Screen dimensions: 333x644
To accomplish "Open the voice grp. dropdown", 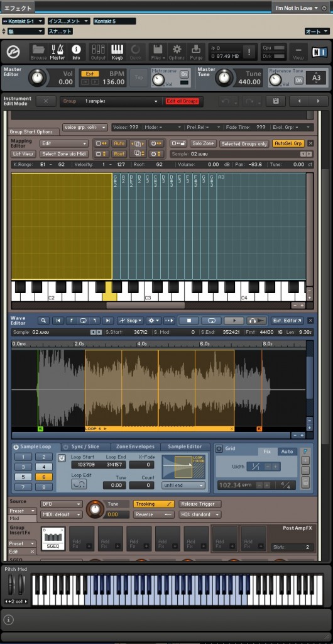I will (85, 127).
